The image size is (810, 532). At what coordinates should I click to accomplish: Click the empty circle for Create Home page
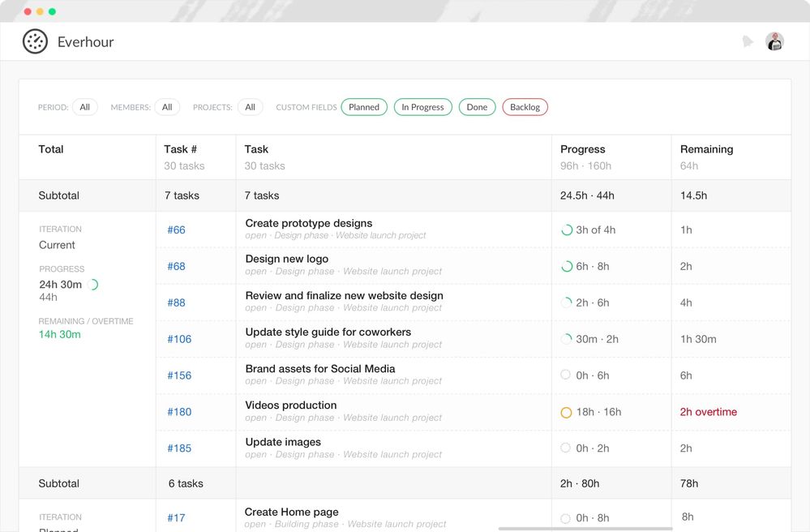(x=566, y=518)
